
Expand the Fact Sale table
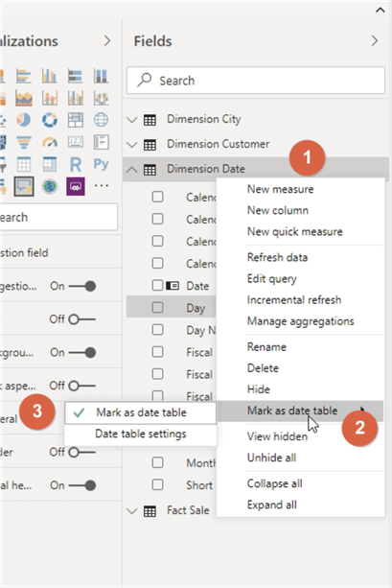132,510
